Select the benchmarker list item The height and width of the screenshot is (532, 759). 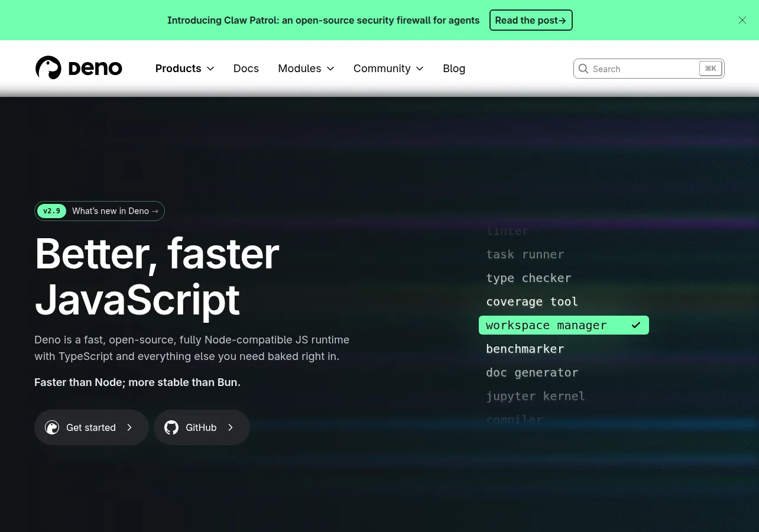[525, 349]
